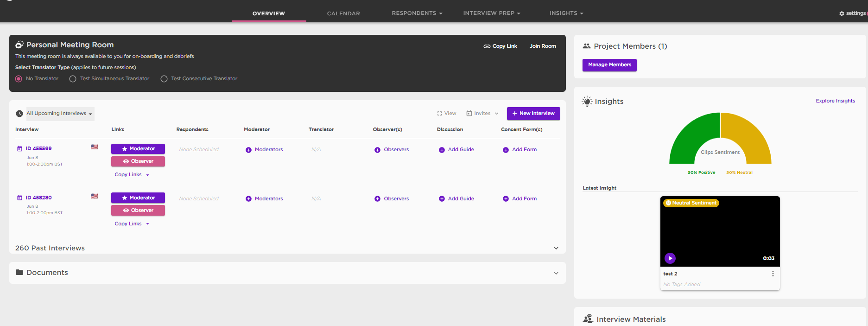Switch to the Calendar tab
Image resolution: width=868 pixels, height=326 pixels.
pos(343,13)
